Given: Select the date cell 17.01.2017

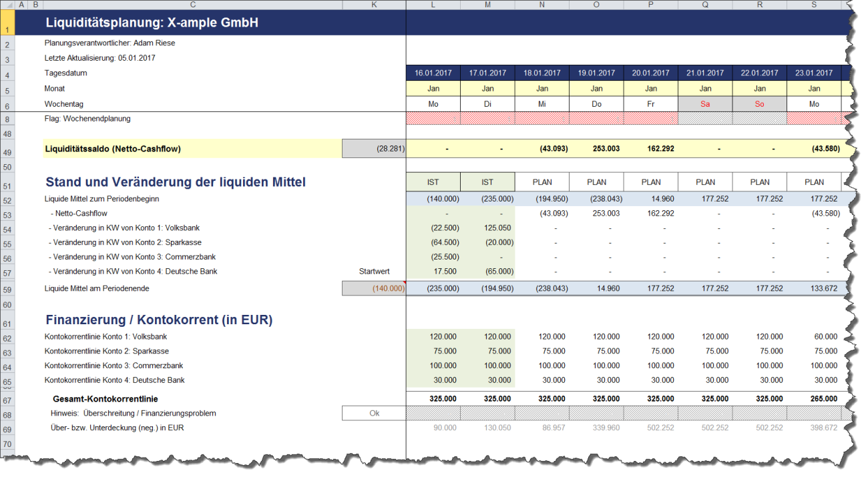Looking at the screenshot, I should tap(487, 73).
